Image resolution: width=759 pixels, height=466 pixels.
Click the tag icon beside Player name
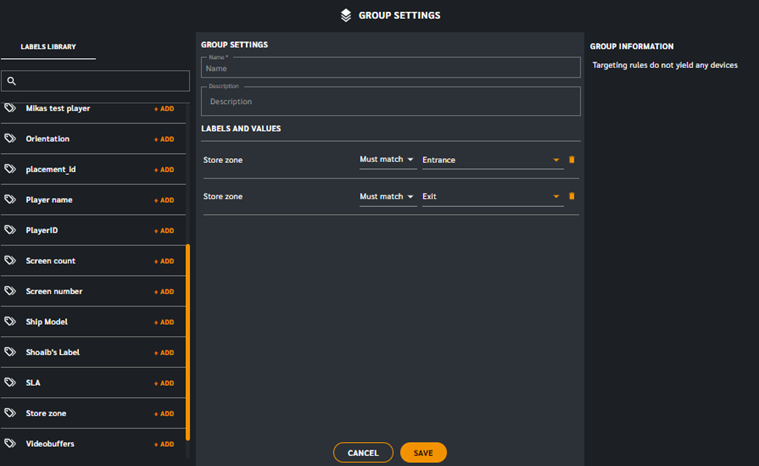(x=10, y=199)
